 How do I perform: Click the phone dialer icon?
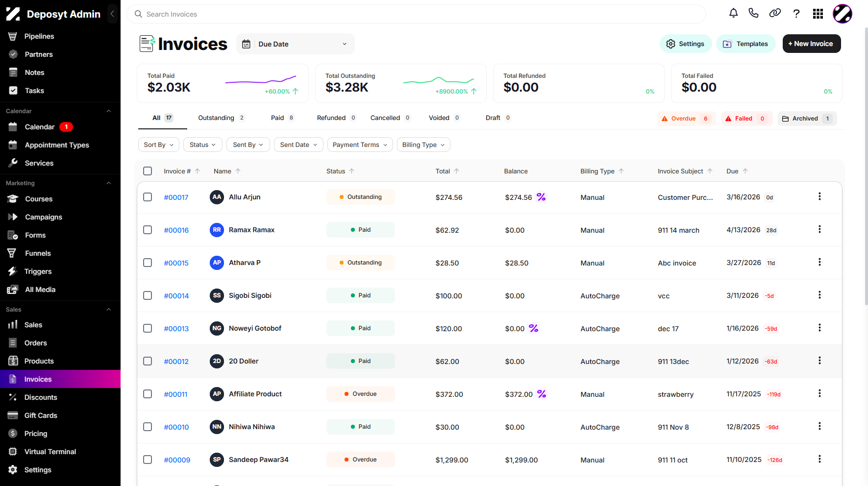coord(754,14)
